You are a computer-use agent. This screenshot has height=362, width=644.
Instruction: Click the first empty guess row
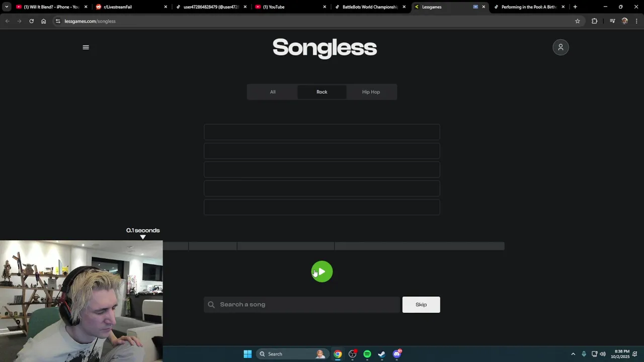322,132
